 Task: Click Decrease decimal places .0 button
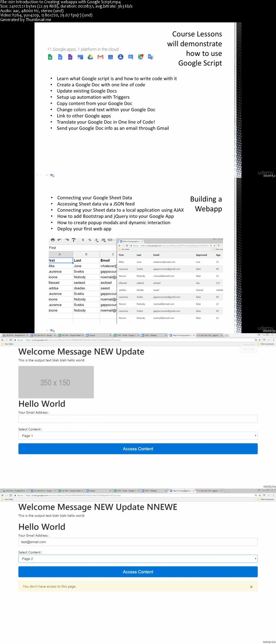coord(96,240)
